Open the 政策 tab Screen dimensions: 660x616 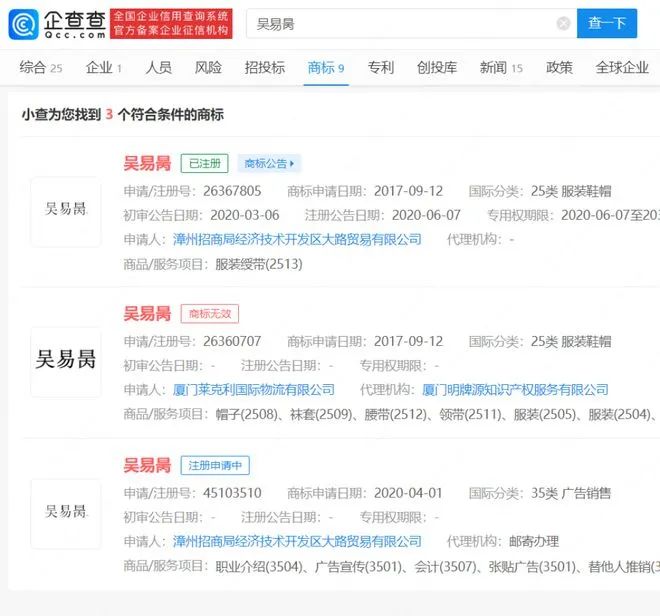coord(559,67)
